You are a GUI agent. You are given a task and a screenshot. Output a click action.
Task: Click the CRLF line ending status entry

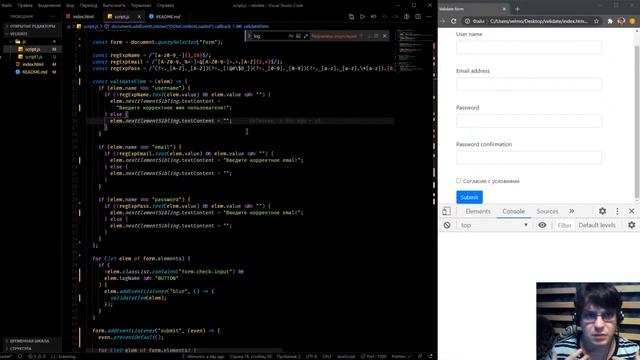[x=327, y=356]
